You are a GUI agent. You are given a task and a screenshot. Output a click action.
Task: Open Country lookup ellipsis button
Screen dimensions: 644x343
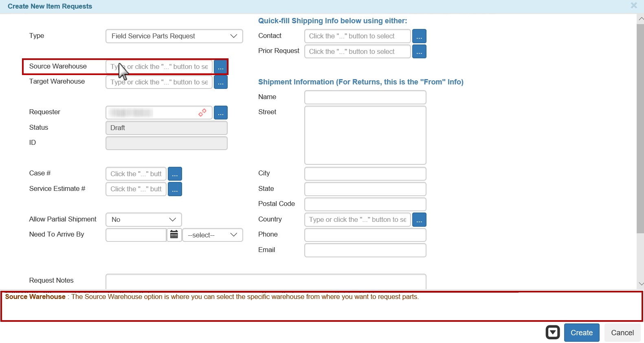tap(419, 220)
